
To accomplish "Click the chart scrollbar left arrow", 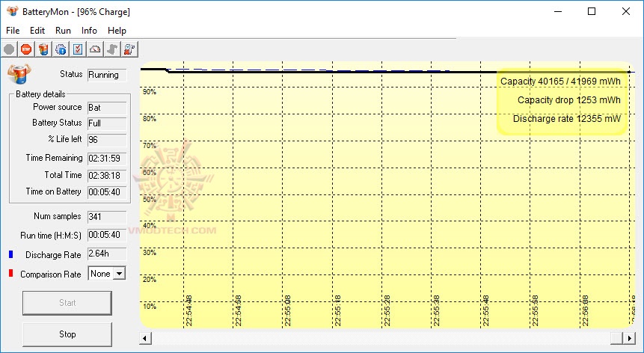I will 145,338.
